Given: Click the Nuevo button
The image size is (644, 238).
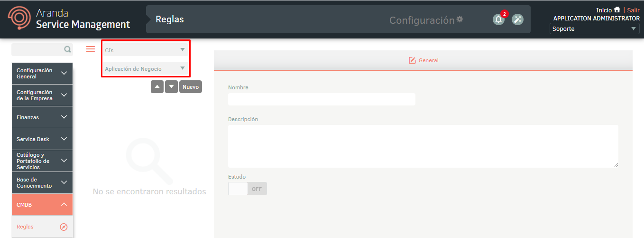Looking at the screenshot, I should (191, 87).
